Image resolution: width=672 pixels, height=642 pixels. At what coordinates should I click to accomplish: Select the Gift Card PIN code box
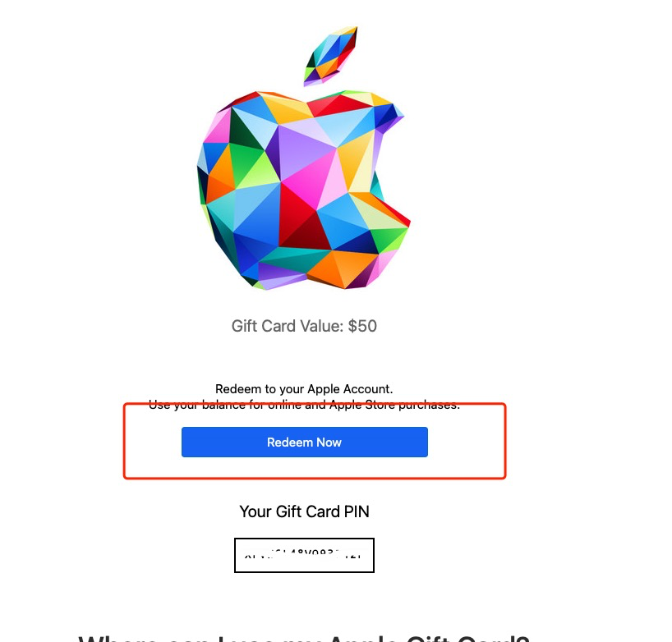pos(304,555)
